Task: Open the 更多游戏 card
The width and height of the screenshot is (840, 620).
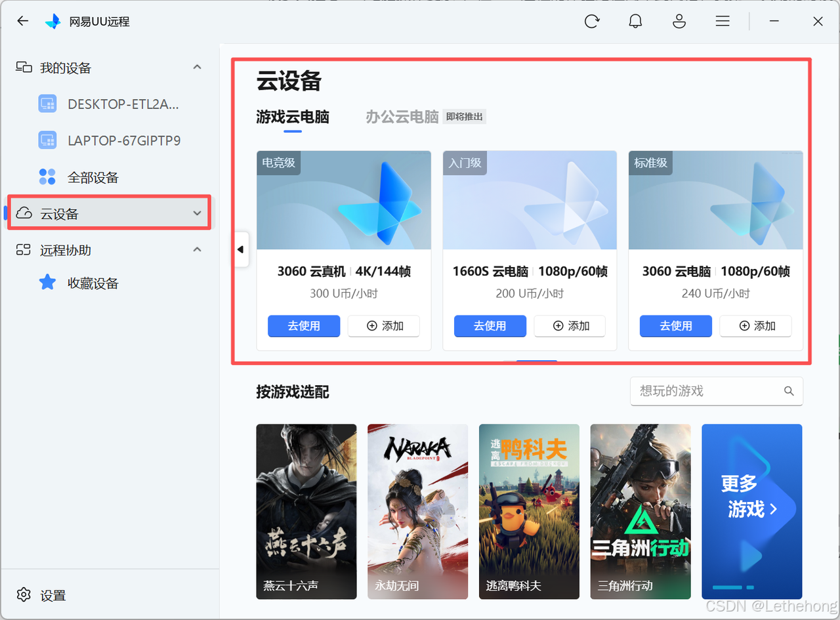Action: tap(752, 511)
